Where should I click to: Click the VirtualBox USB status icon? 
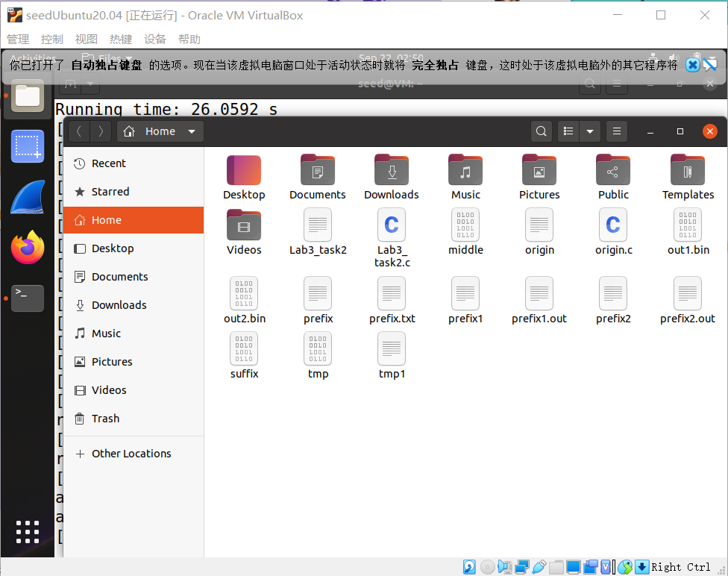pos(539,567)
